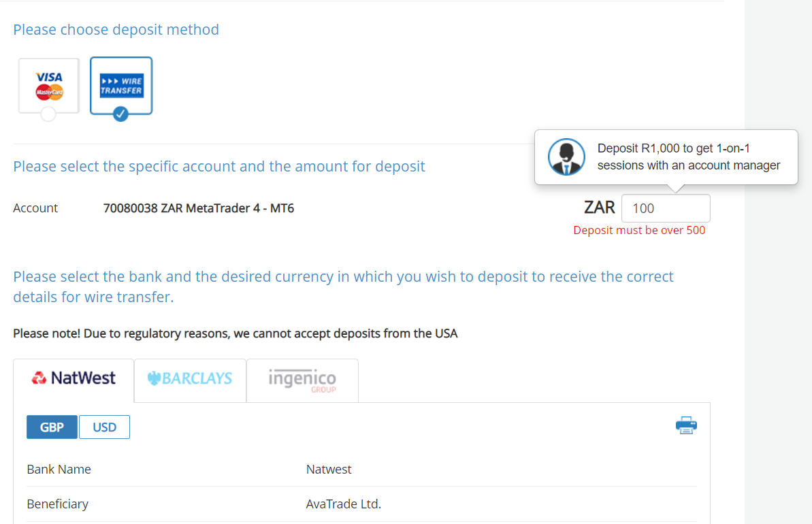Click the Natwest bank name value
812x524 pixels.
(x=329, y=469)
